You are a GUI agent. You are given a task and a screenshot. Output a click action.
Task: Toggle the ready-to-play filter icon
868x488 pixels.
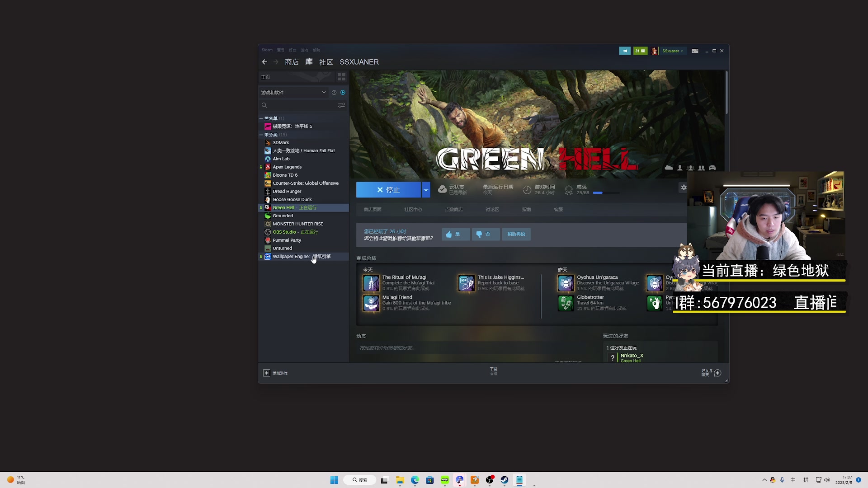(x=343, y=93)
